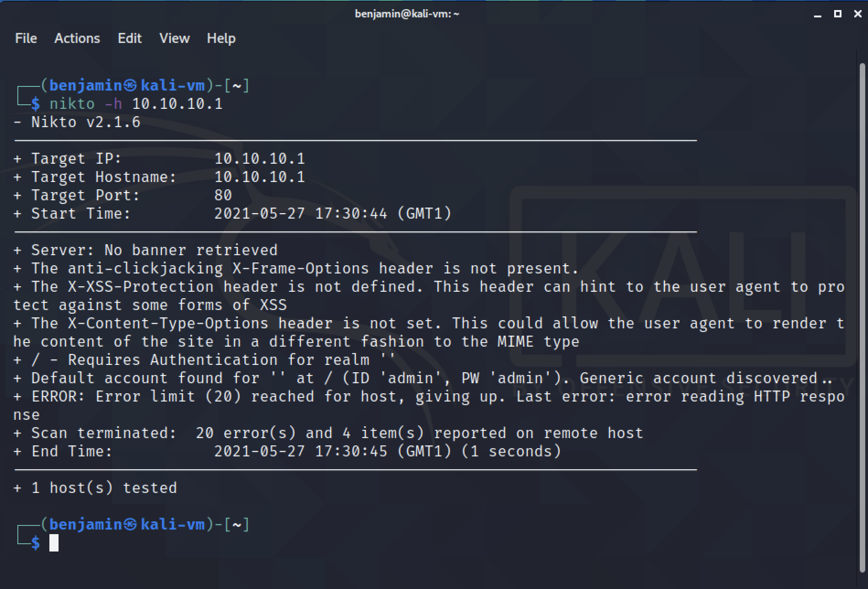Click the 'Target Port:' value 80

coord(223,195)
